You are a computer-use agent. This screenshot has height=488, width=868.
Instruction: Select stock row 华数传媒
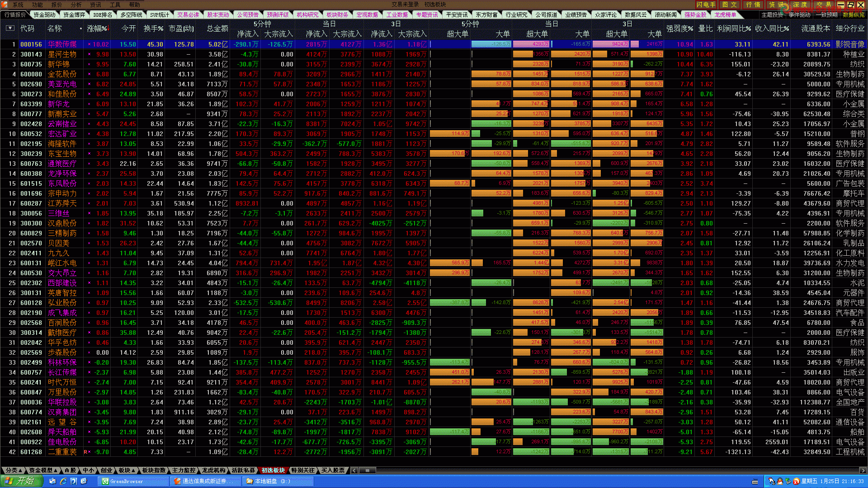(x=434, y=44)
